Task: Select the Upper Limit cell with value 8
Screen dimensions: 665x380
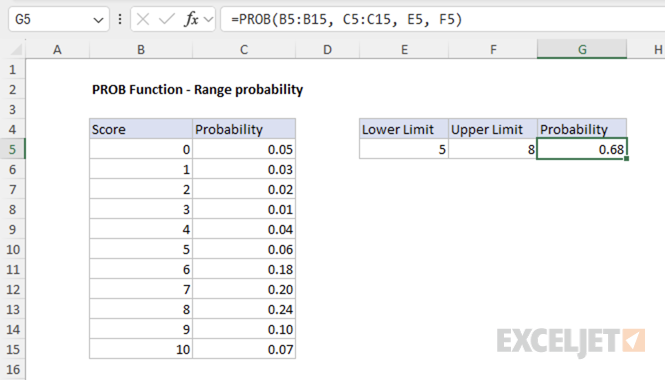Action: pyautogui.click(x=493, y=149)
